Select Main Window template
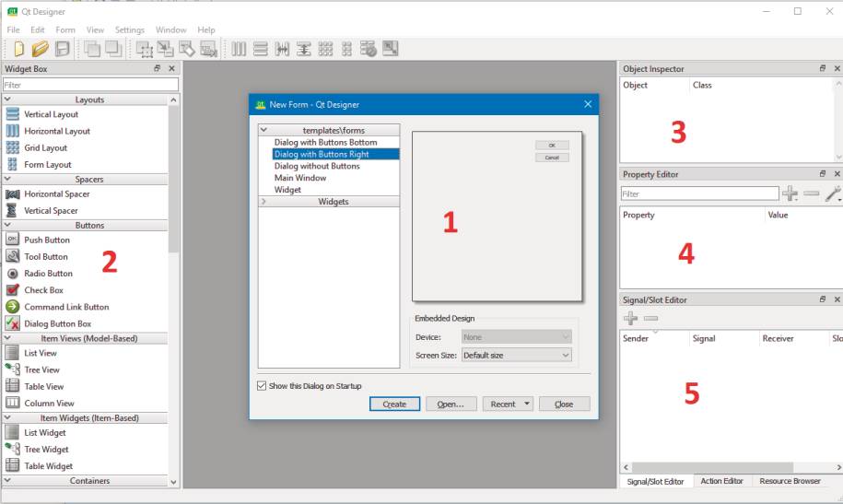Image resolution: width=843 pixels, height=504 pixels. click(x=300, y=178)
